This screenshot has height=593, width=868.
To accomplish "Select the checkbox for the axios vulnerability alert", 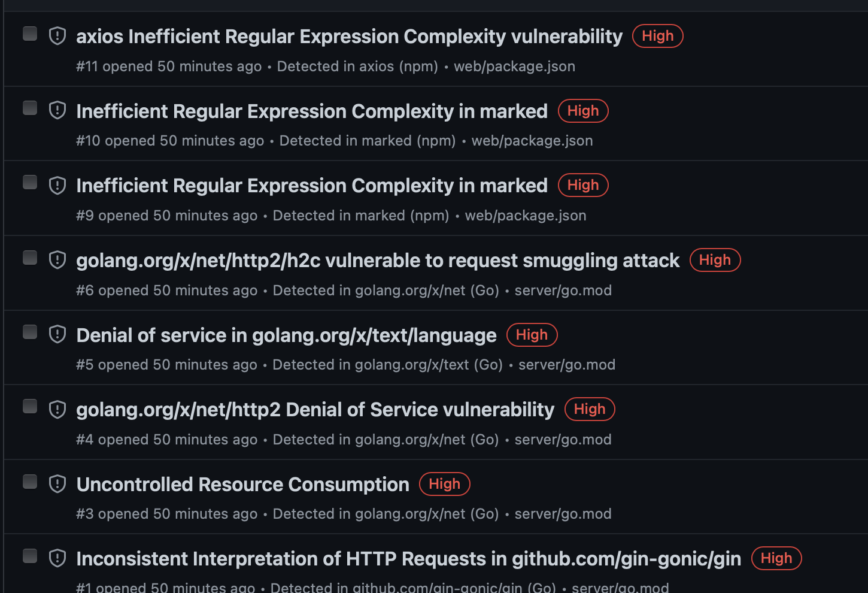I will (30, 34).
